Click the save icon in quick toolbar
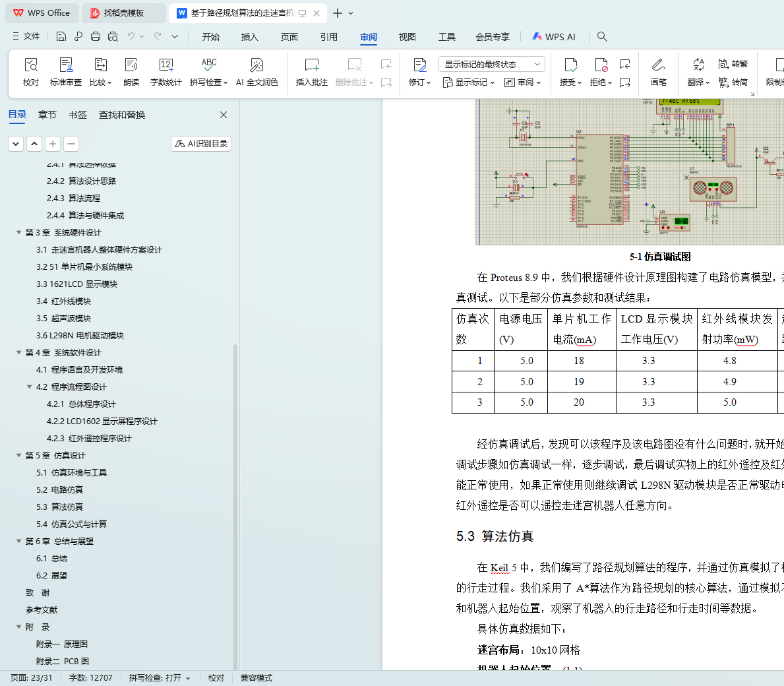 coord(61,36)
